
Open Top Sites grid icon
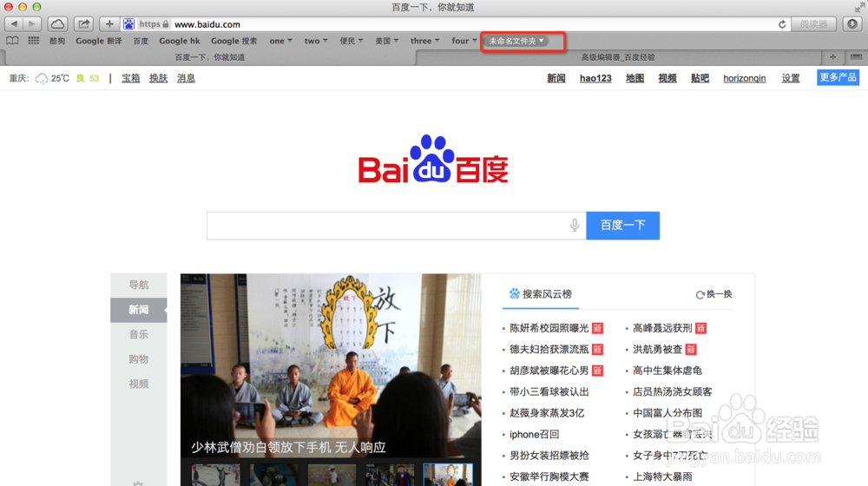tap(34, 41)
